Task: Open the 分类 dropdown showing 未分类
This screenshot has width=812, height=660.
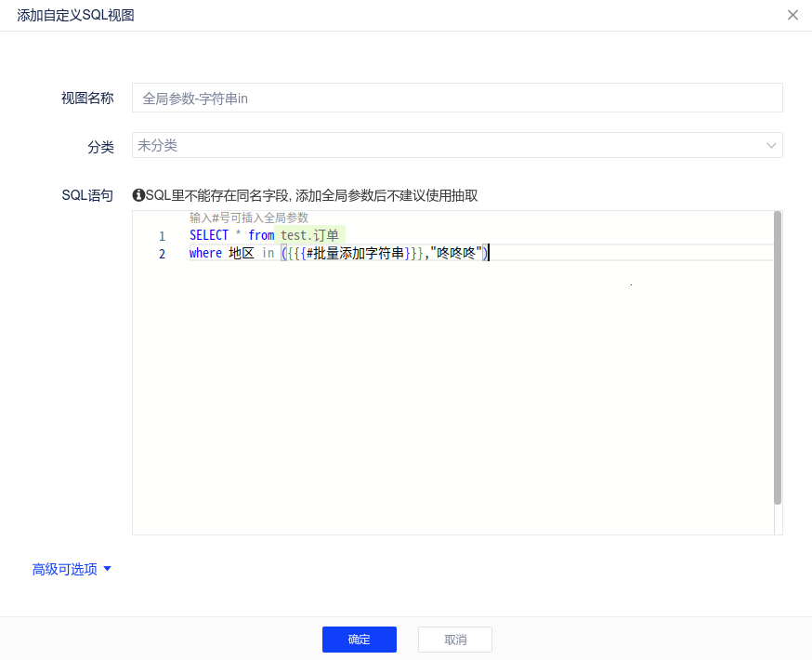Action: pos(446,145)
